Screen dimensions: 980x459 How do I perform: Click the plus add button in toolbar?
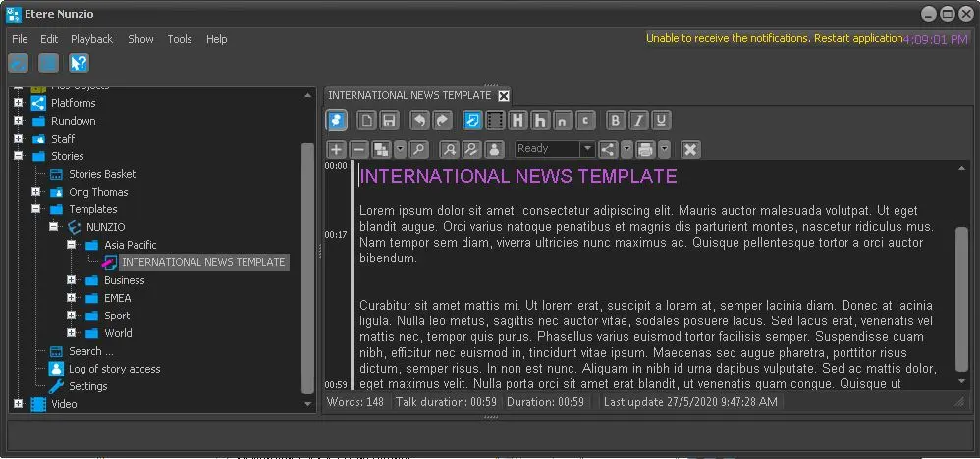[x=336, y=149]
